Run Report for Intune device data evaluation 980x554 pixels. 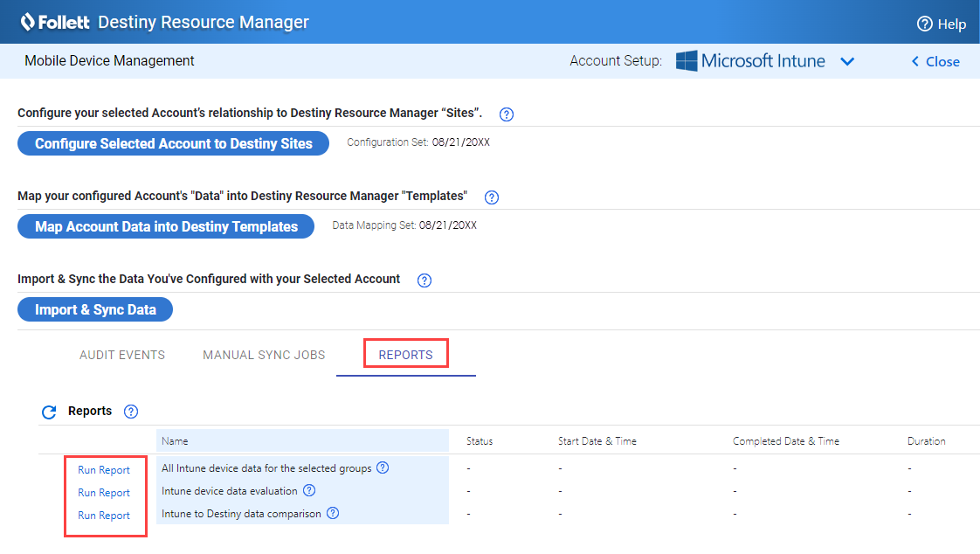tap(105, 492)
